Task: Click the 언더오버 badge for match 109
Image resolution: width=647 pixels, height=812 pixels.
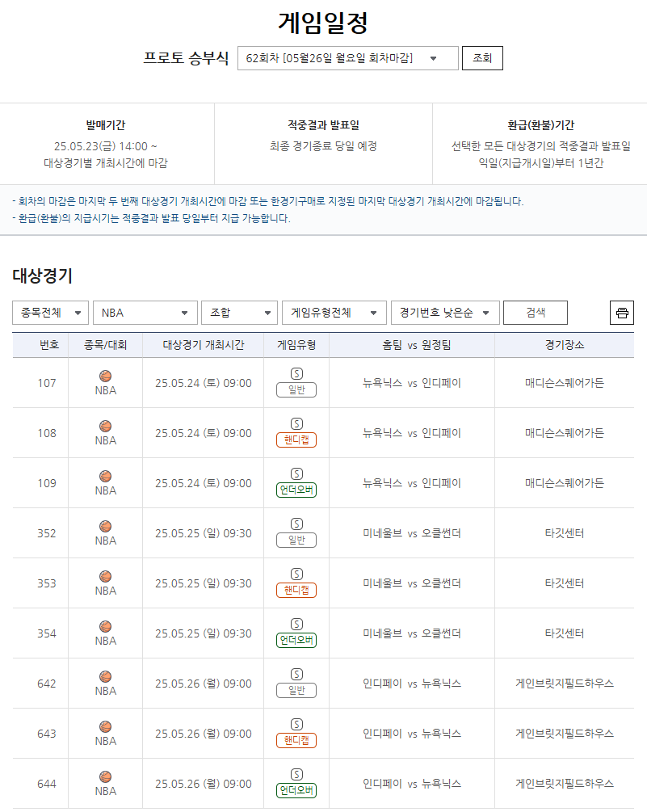Action: (296, 489)
